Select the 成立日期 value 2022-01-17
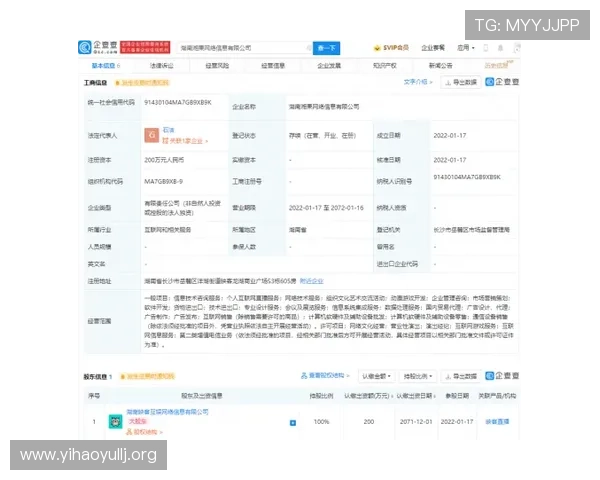The image size is (600, 480). [450, 136]
